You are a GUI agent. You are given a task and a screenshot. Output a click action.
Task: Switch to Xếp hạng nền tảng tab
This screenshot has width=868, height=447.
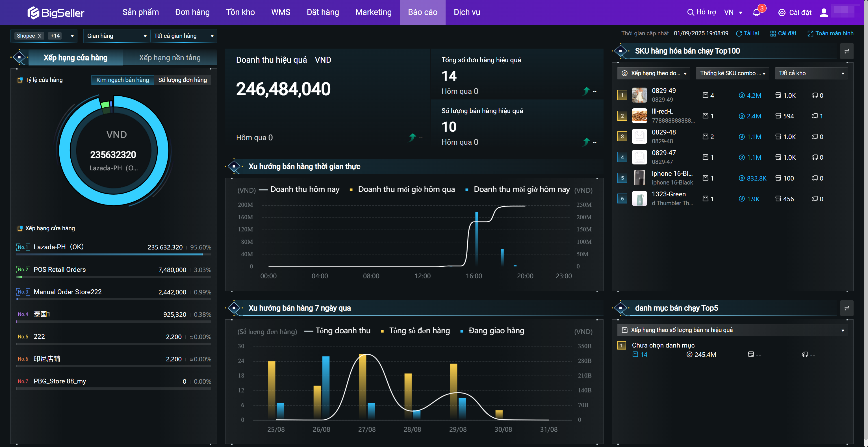pyautogui.click(x=170, y=58)
